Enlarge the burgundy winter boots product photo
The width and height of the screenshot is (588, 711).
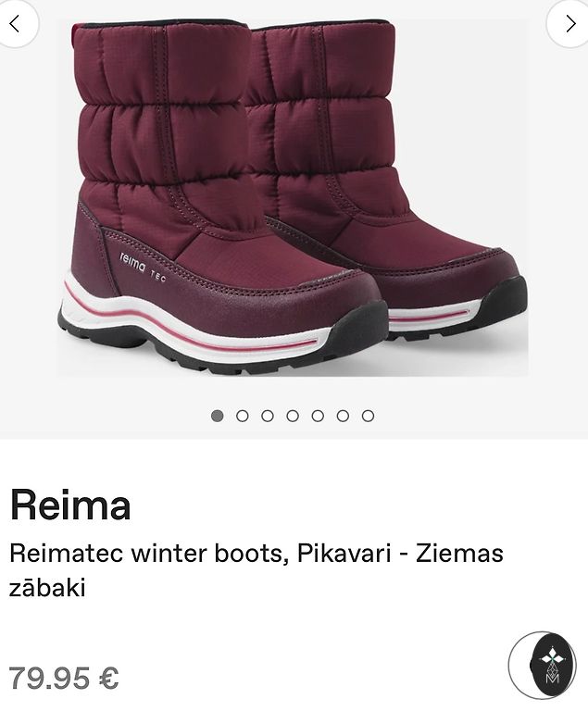(294, 198)
